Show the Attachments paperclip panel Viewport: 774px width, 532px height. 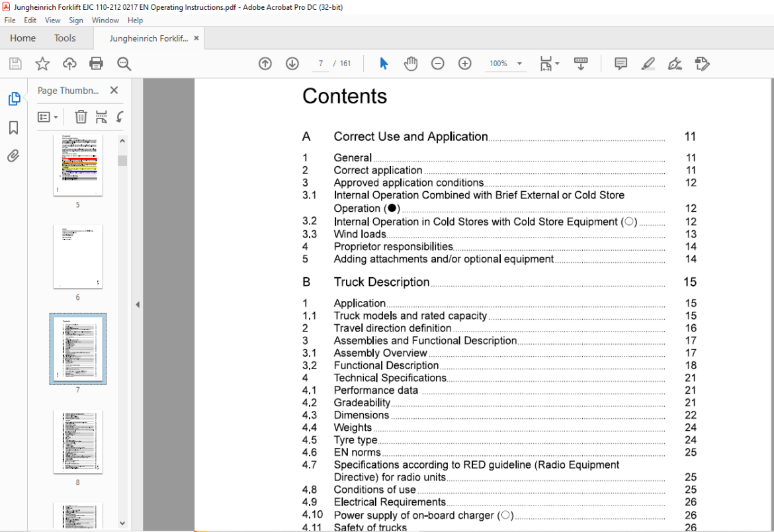point(14,156)
